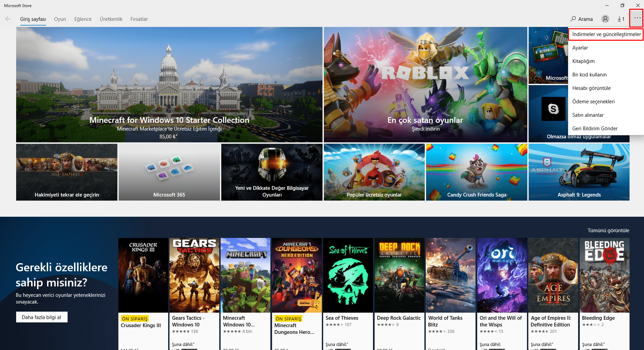Click Tümünü görüntüle link
Image resolution: width=644 pixels, height=350 pixels.
click(x=608, y=231)
